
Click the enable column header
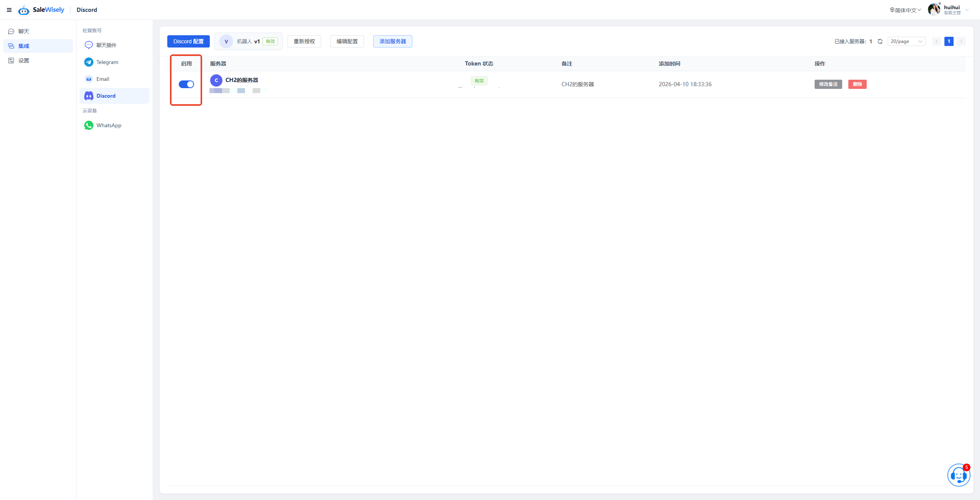tap(186, 64)
